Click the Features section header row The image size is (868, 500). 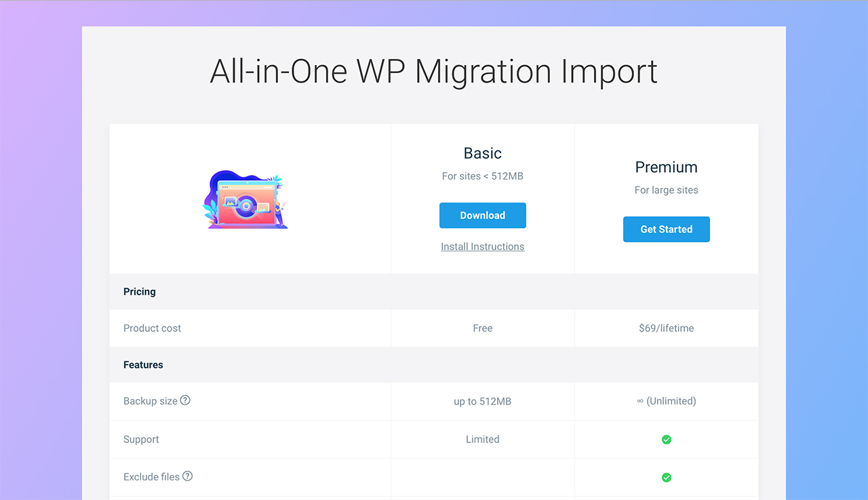tap(143, 364)
